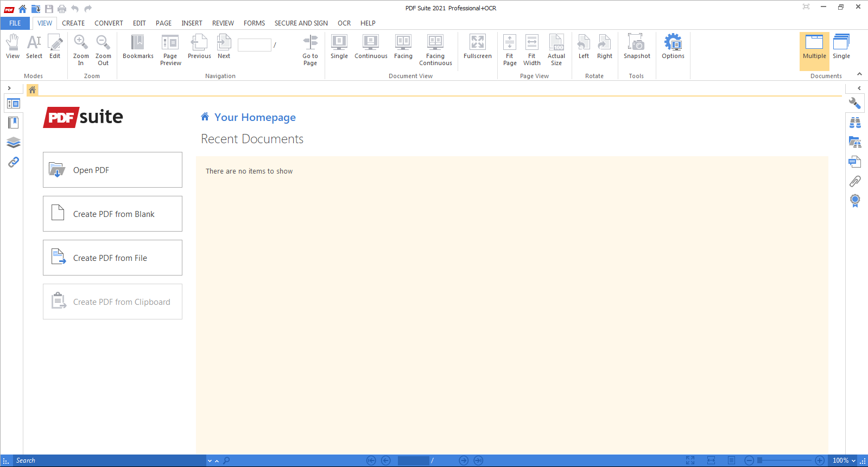Click the zoom slider in status bar
Screen dimensions: 868x467
(x=784, y=460)
